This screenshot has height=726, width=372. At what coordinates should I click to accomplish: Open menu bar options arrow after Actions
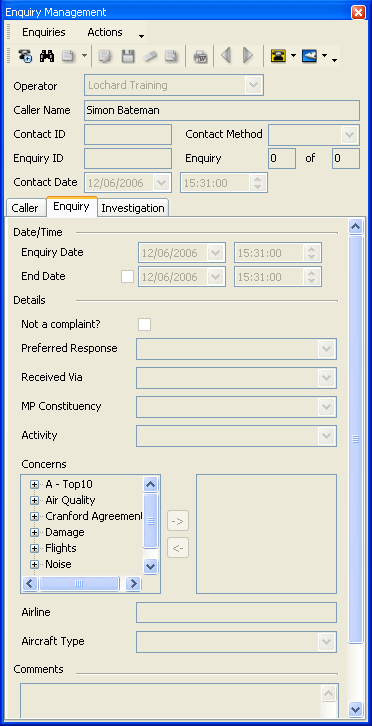(x=141, y=36)
